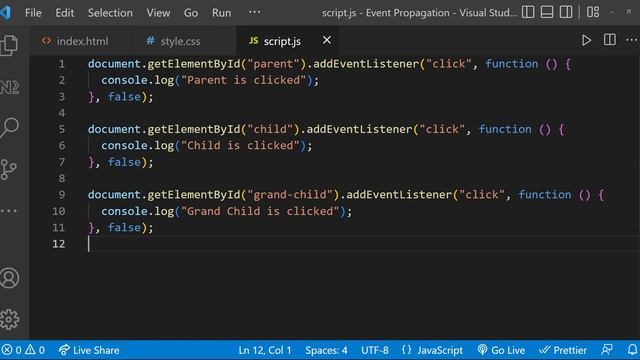
Task: Click the window title text
Action: coord(419,13)
